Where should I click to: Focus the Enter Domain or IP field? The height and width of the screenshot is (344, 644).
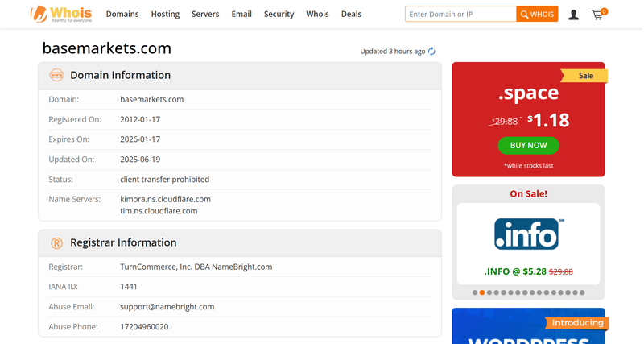[460, 14]
